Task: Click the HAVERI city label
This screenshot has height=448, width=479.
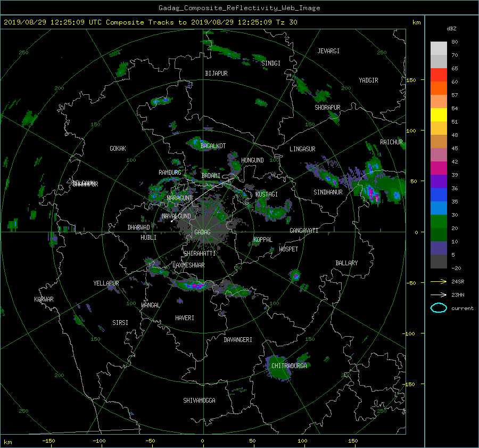Action: pos(185,318)
